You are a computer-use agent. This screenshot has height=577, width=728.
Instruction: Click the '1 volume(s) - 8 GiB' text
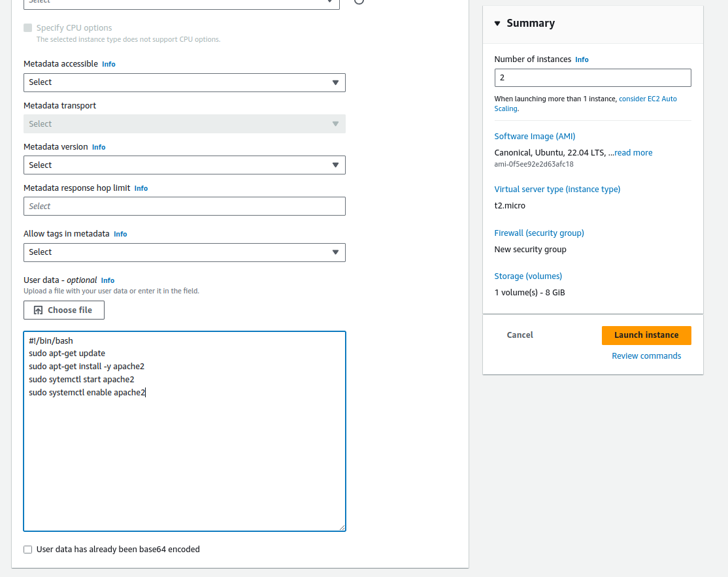pyautogui.click(x=530, y=293)
